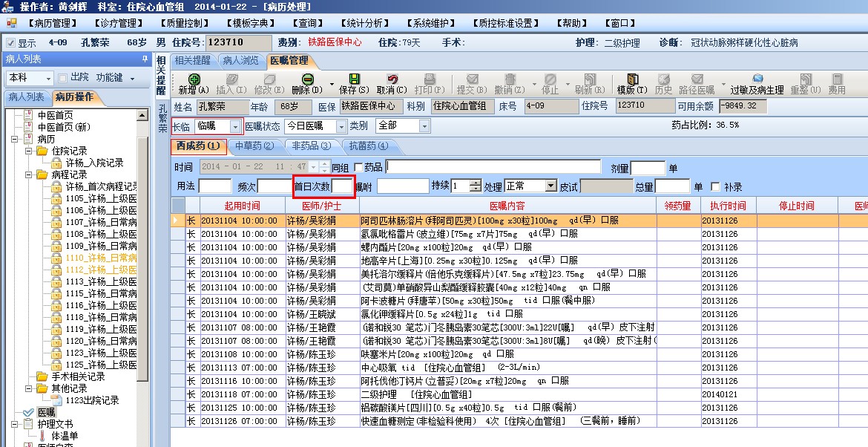Open the 费用 cost calculator icon
The height and width of the screenshot is (447, 868).
point(837,79)
